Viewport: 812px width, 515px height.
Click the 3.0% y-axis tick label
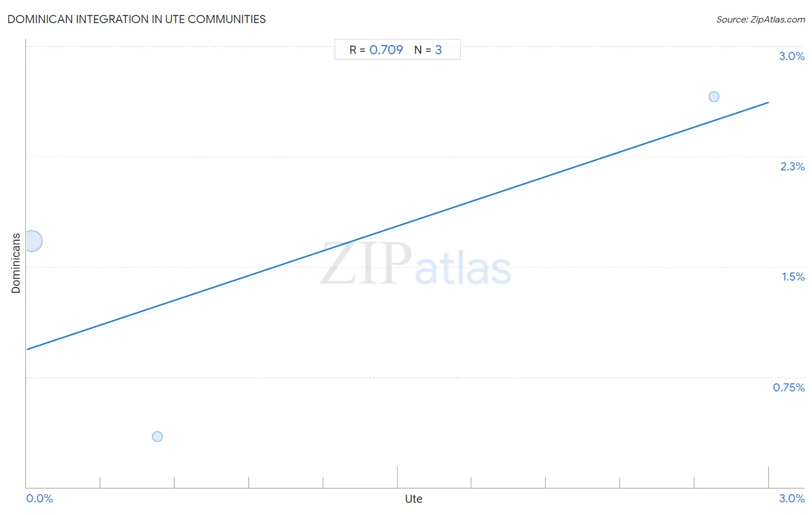point(792,56)
